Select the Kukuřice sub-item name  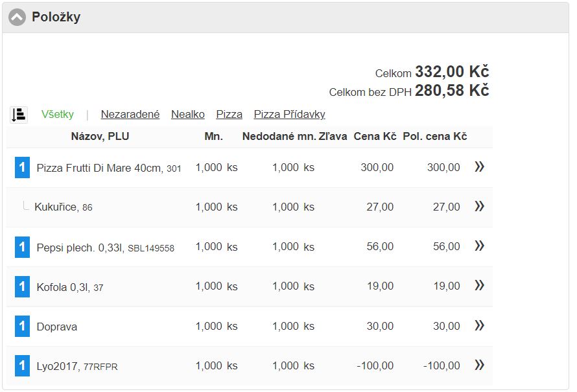pos(56,207)
